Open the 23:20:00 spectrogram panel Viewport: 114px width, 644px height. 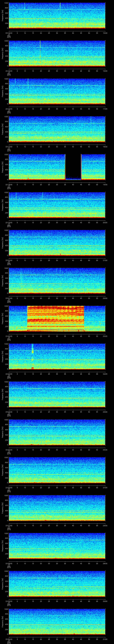click(57, 243)
